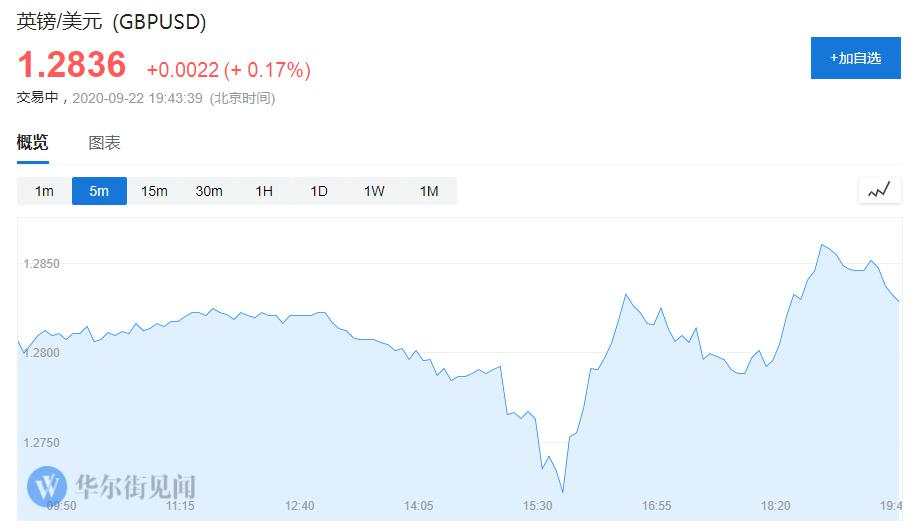Select the 1m interval
The width and height of the screenshot is (916, 531).
pos(44,191)
